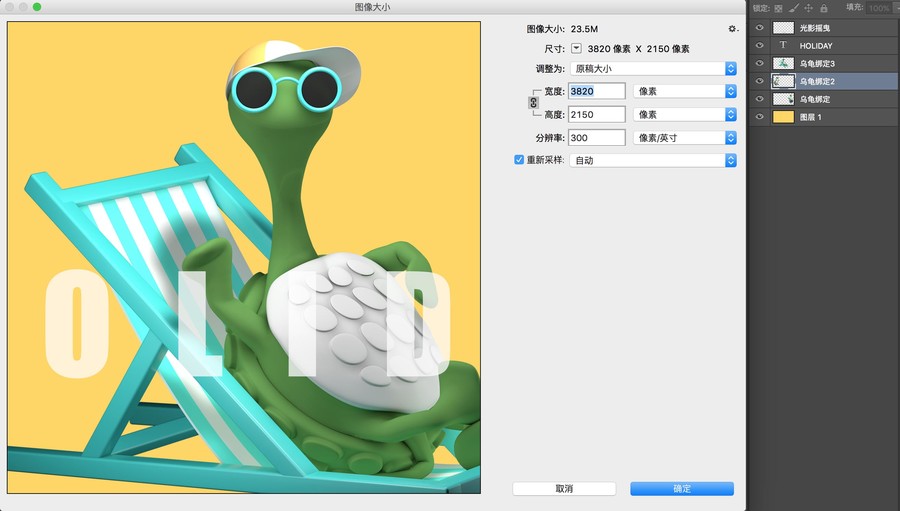Open the height unit 像素 dropdown
The image size is (900, 511).
coord(685,114)
